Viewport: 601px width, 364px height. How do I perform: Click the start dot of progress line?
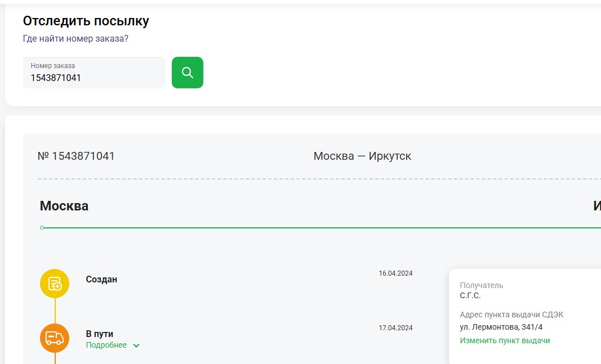pyautogui.click(x=42, y=228)
